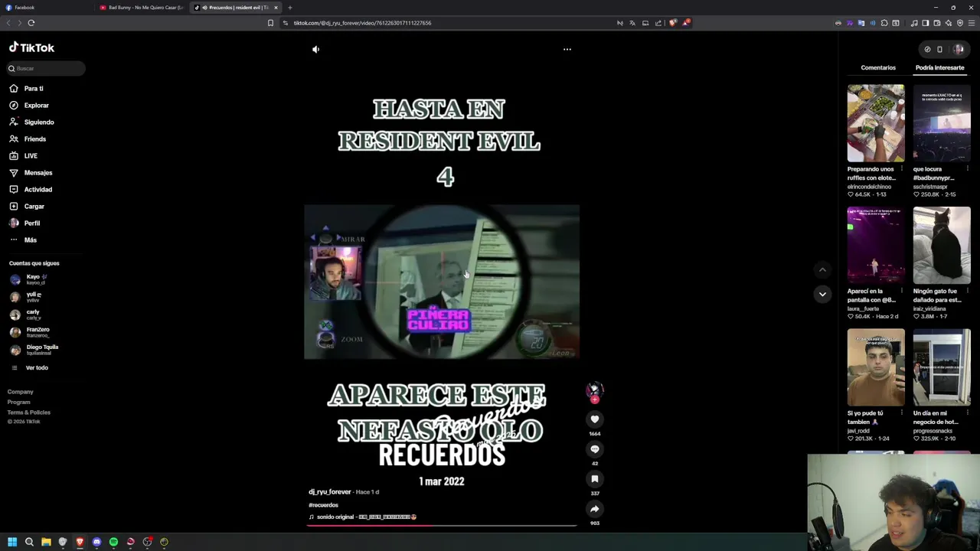Open the Ningún gato fue dañado thumbnail

pos(942,246)
